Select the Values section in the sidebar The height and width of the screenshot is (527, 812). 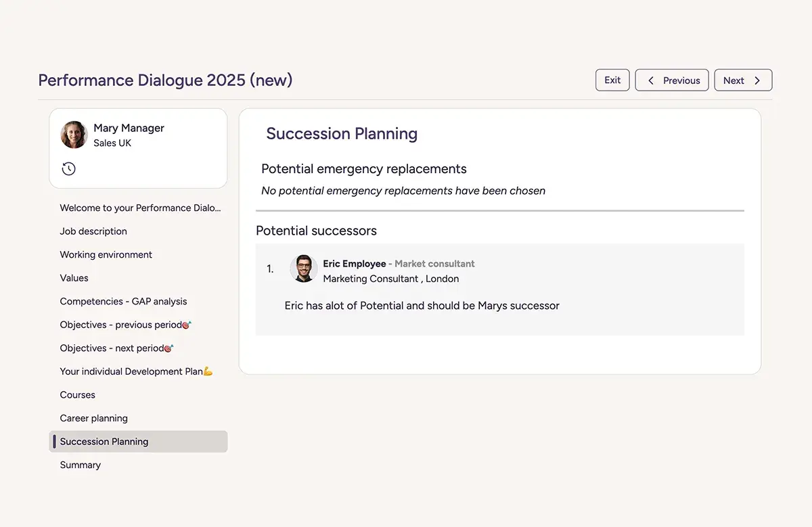point(73,278)
